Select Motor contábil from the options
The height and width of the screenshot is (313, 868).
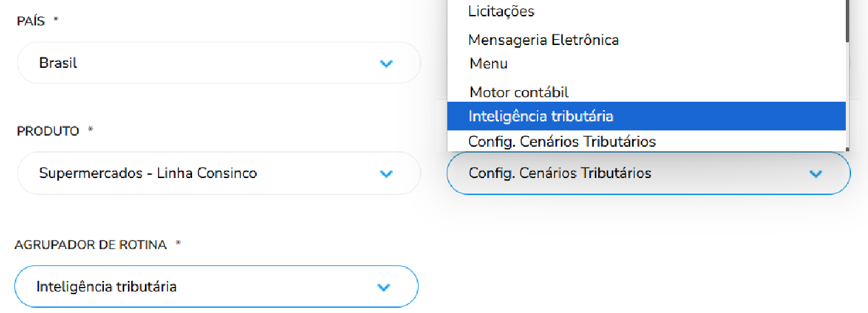pyautogui.click(x=519, y=93)
